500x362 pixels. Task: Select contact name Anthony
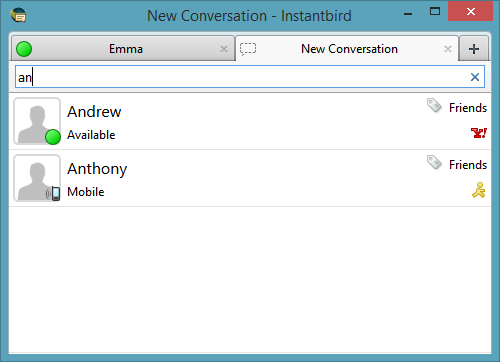(97, 169)
